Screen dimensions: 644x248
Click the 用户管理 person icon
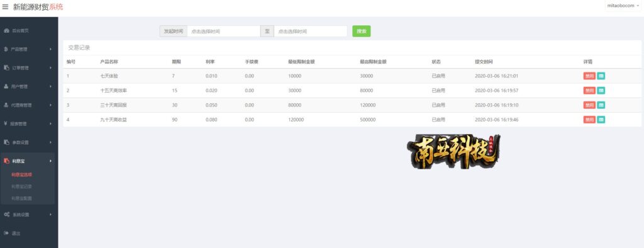coord(6,86)
